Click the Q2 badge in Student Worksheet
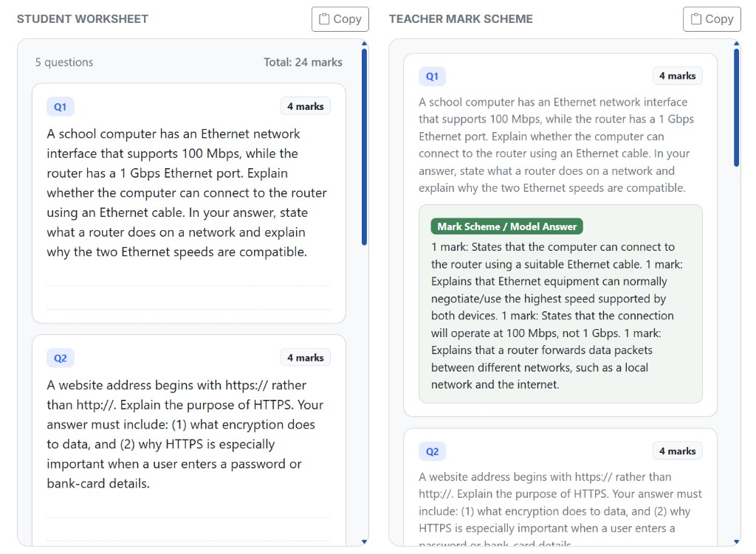This screenshot has height=554, width=756. pyautogui.click(x=61, y=359)
